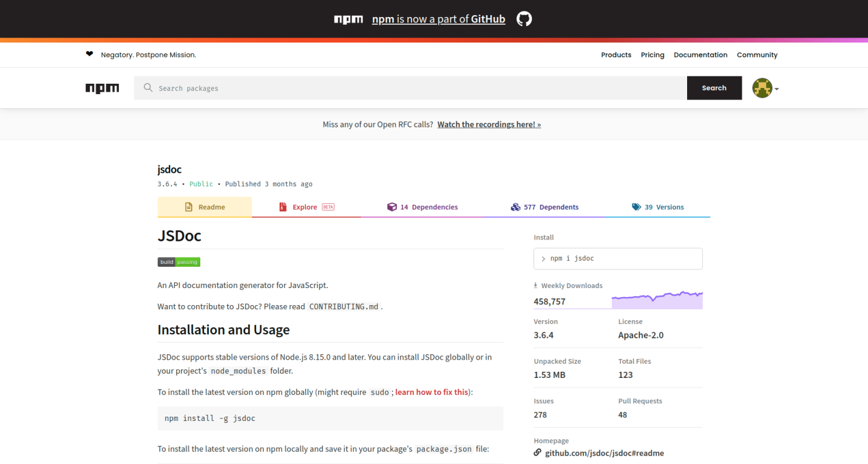Click the 'sudo' inline code text
This screenshot has width=868, height=464.
click(x=379, y=392)
